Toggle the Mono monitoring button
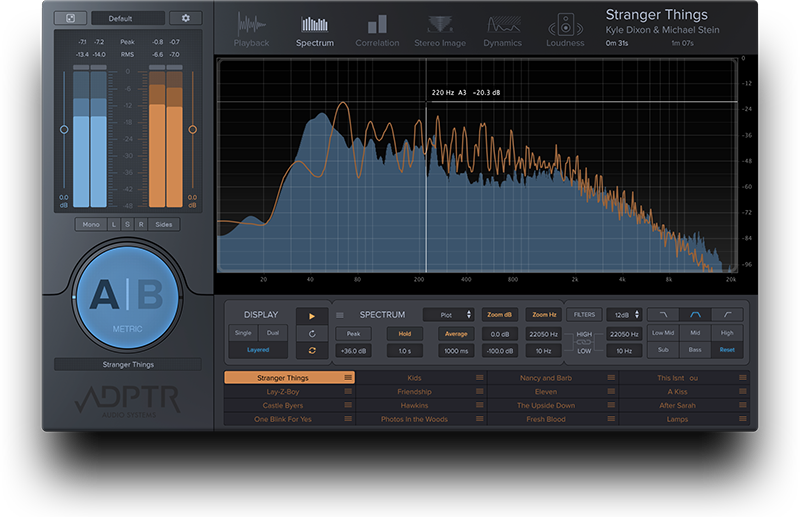Image resolution: width=800 pixels, height=517 pixels. pyautogui.click(x=91, y=224)
